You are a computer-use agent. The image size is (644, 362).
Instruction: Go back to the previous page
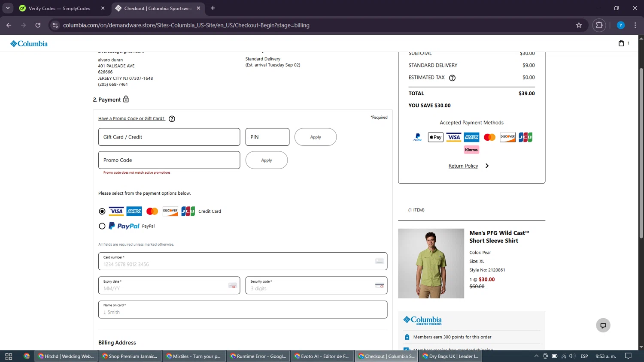9,25
